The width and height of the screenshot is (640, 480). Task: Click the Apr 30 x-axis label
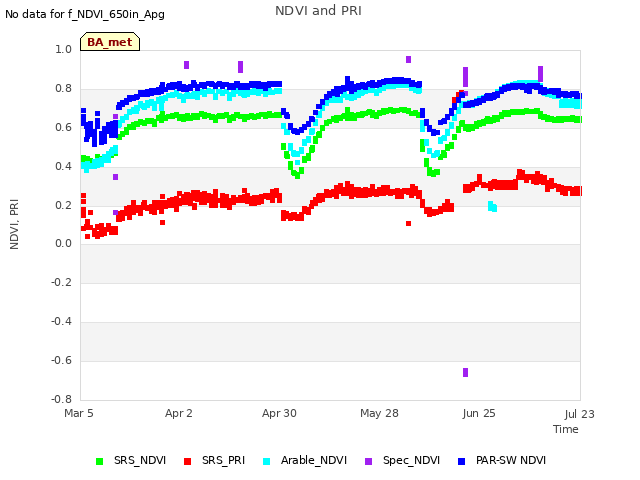click(279, 413)
